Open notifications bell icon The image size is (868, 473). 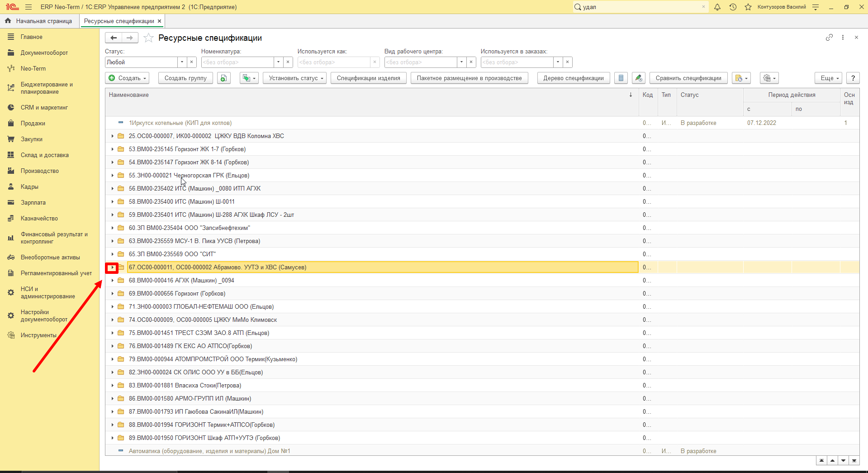pos(717,7)
